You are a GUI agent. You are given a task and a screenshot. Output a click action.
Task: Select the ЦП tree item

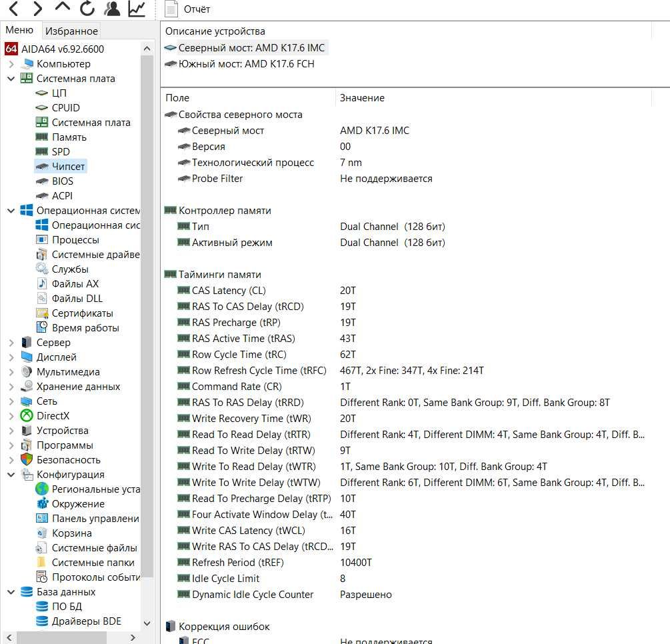click(x=59, y=93)
